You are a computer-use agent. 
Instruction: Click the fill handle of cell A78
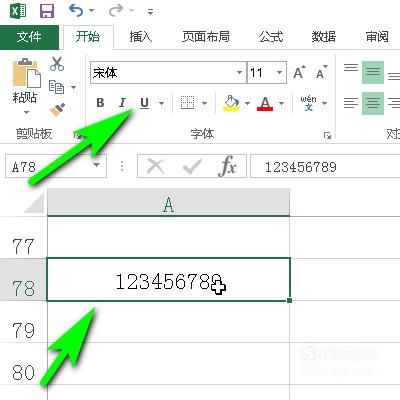click(x=289, y=300)
